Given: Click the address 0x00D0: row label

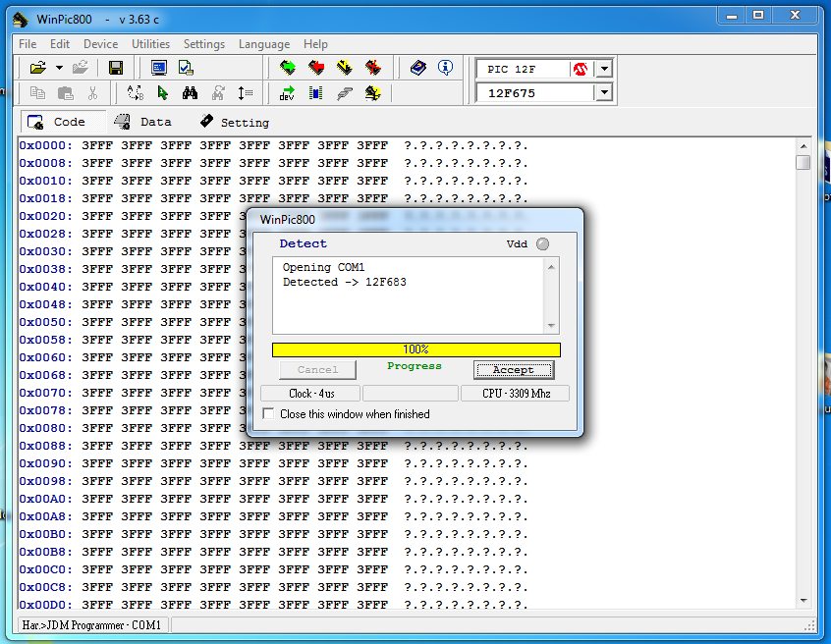Looking at the screenshot, I should click(x=45, y=605).
